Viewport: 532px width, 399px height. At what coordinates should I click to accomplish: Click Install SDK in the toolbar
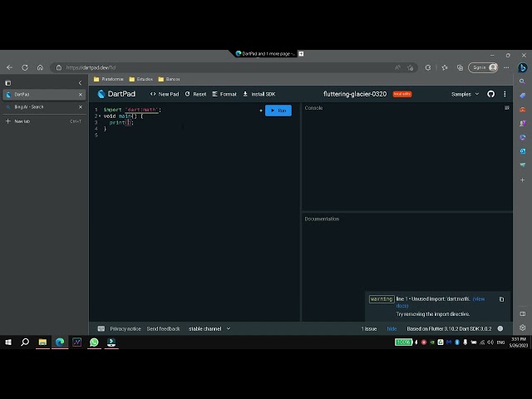click(x=259, y=94)
